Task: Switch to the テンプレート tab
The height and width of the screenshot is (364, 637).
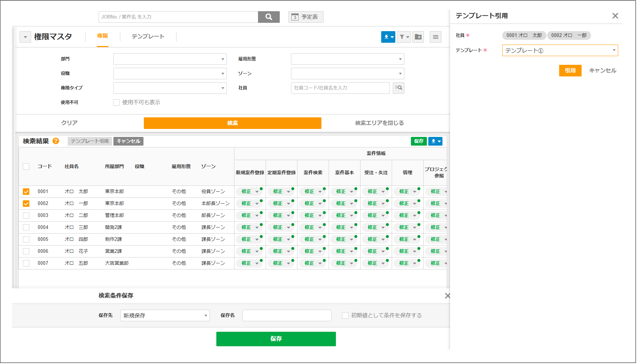Action: tap(147, 37)
